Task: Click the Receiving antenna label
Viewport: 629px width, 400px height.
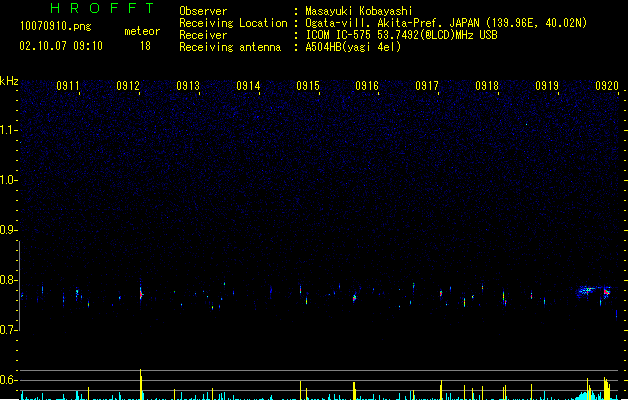Action: 230,47
